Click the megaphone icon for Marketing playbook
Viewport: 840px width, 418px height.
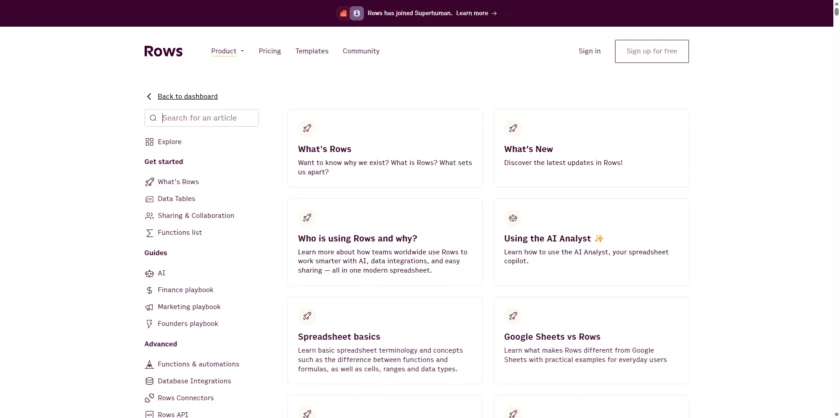point(149,307)
